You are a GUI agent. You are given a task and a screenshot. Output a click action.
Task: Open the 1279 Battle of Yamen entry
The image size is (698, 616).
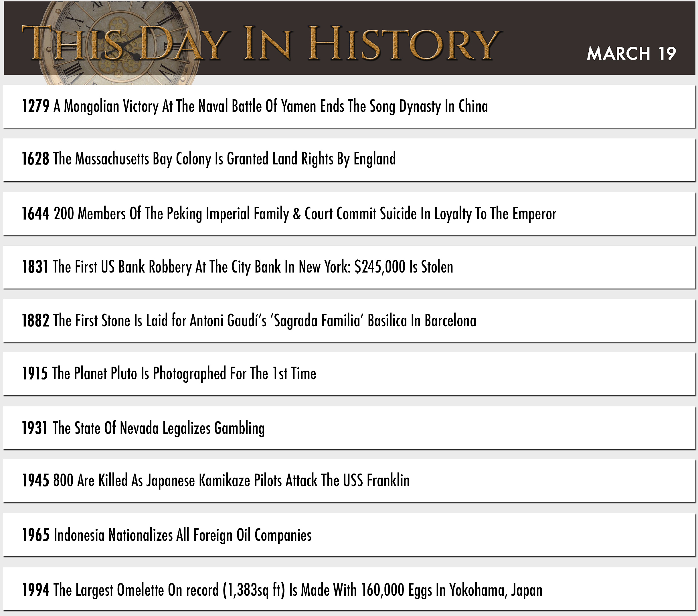coord(349,106)
